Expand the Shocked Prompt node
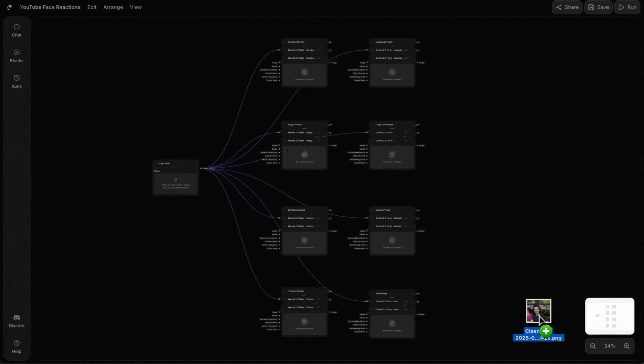 pos(285,42)
